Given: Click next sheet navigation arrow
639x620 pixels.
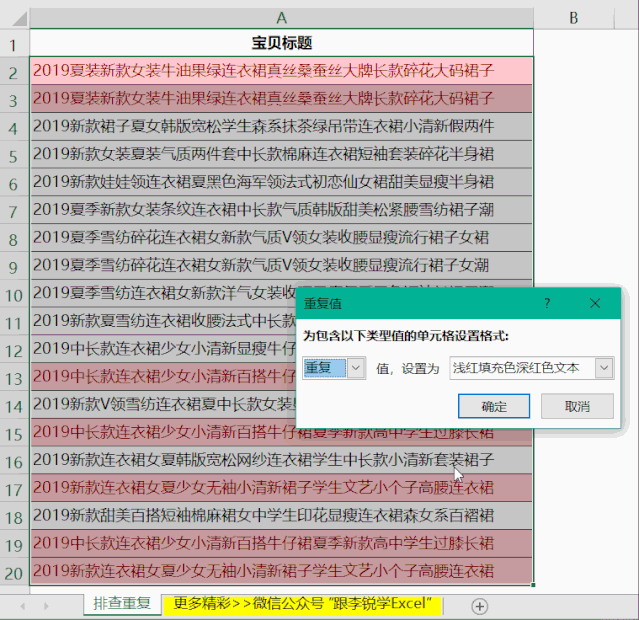Looking at the screenshot, I should pos(46,606).
